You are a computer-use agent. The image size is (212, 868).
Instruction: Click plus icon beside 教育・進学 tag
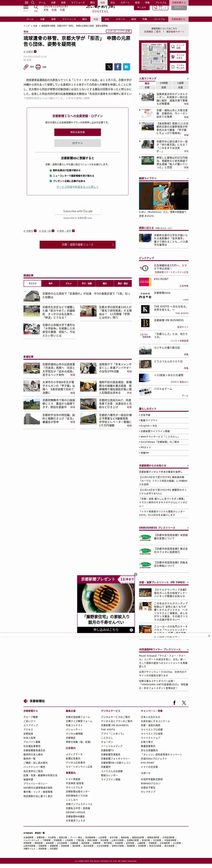[73, 231]
